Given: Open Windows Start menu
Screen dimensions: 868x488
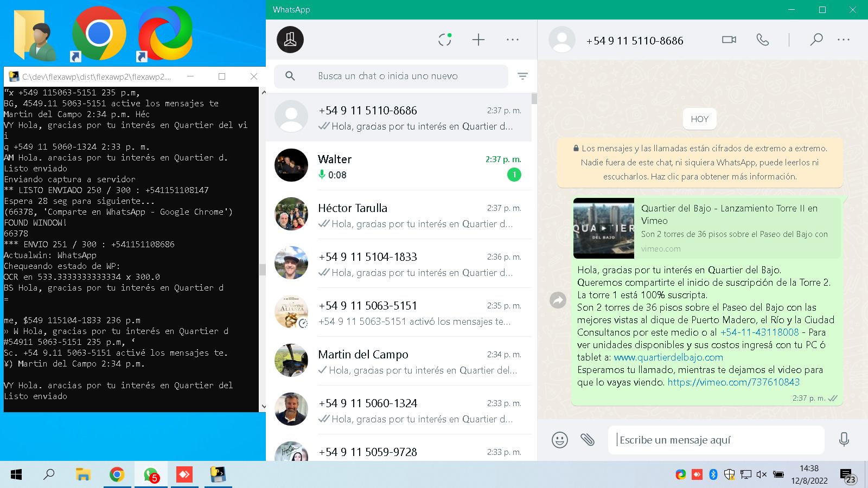Looking at the screenshot, I should [x=16, y=475].
